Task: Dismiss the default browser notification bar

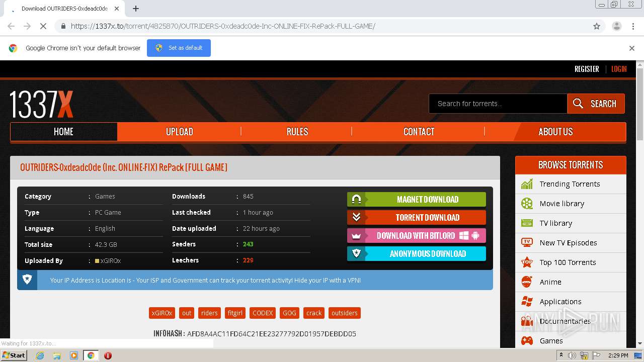Action: [x=632, y=48]
